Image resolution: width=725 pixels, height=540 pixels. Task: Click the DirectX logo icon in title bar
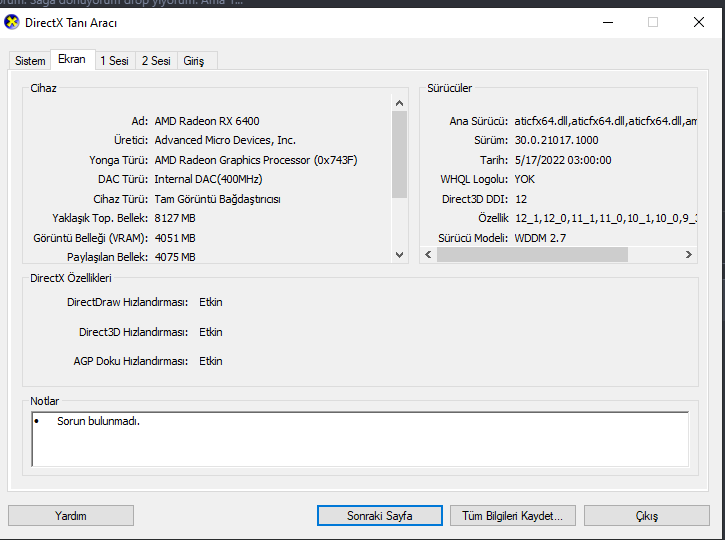pyautogui.click(x=12, y=22)
